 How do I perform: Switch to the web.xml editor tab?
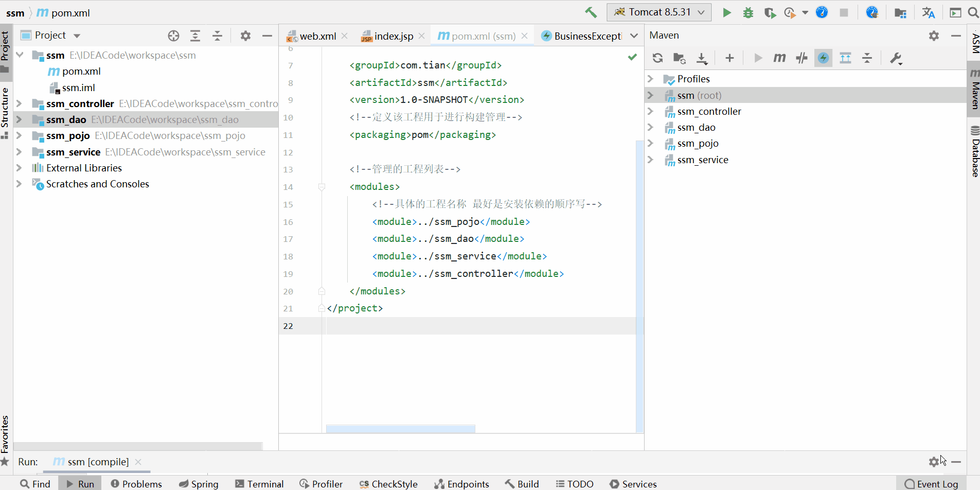point(317,36)
